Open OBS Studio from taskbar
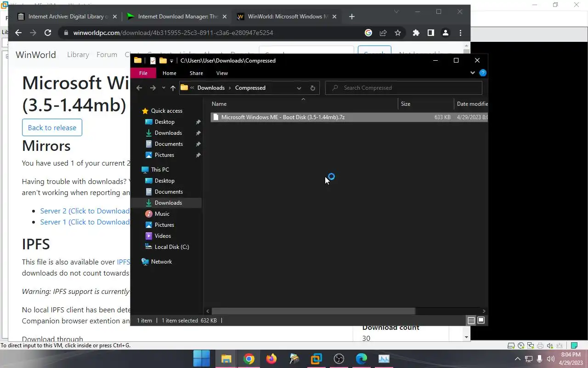Screen dimensions: 588x368 [339, 359]
